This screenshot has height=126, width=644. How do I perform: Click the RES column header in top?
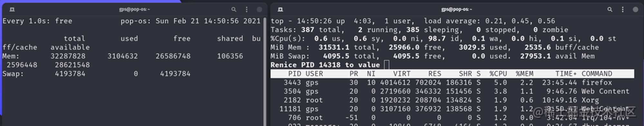pos(435,74)
